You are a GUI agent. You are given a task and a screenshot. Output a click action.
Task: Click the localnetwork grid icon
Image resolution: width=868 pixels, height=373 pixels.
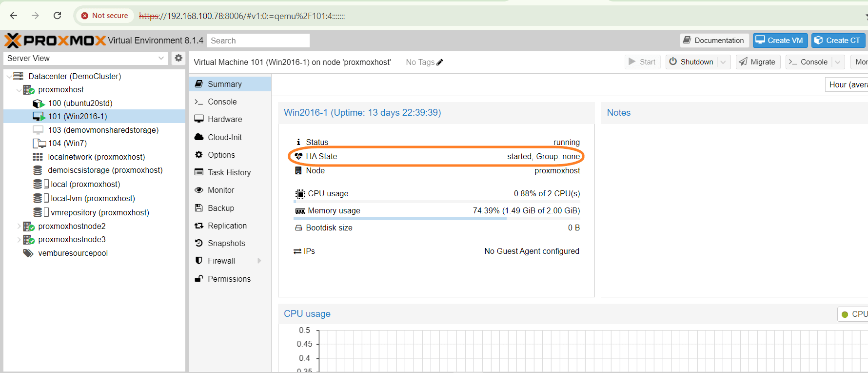(38, 157)
